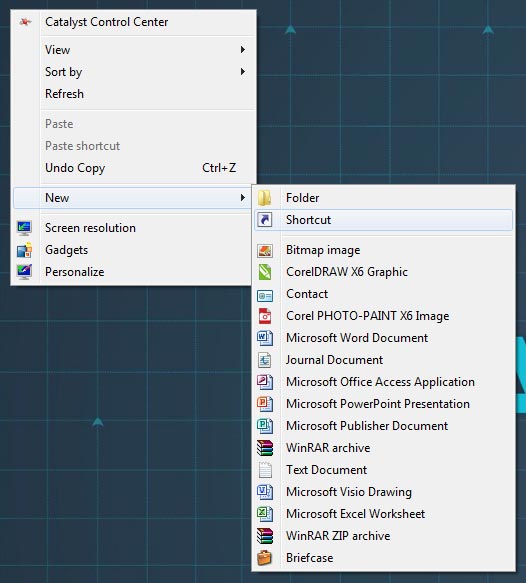
Task: Expand the View submenu arrow
Action: pos(243,49)
